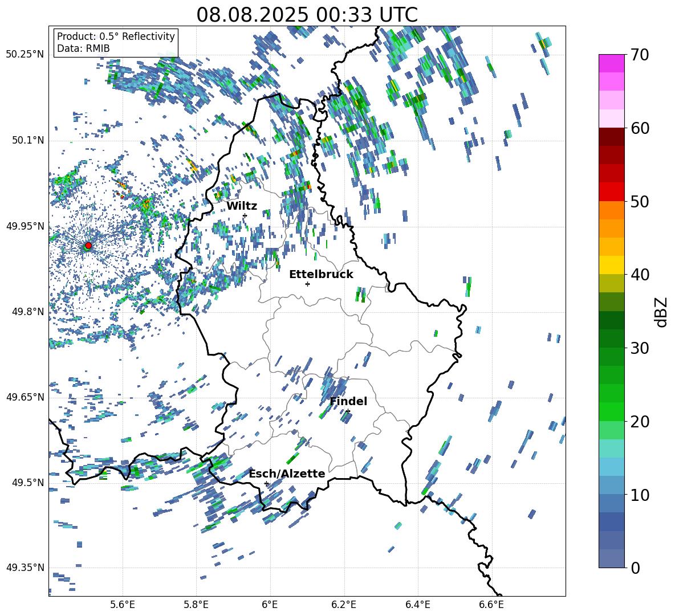
Task: Click the Data: RMIB text
Action: (x=83, y=48)
